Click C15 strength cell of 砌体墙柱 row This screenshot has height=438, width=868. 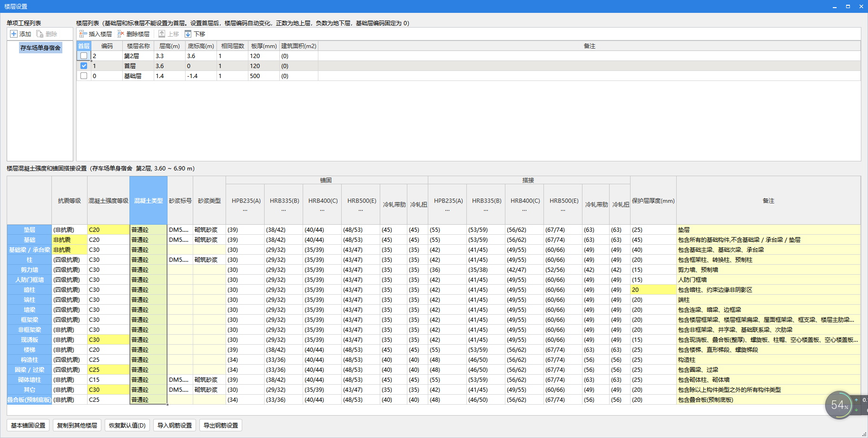(108, 379)
